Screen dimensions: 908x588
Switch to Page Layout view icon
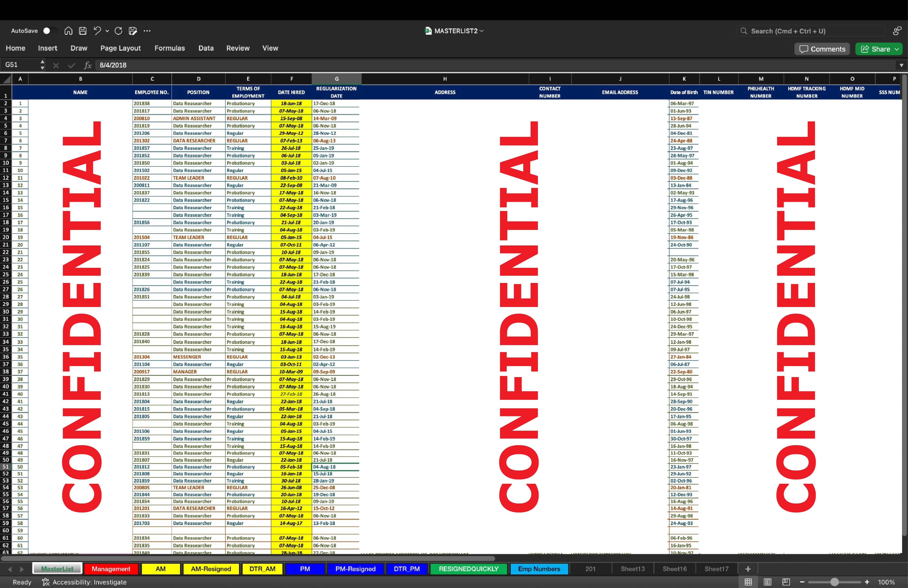point(767,582)
